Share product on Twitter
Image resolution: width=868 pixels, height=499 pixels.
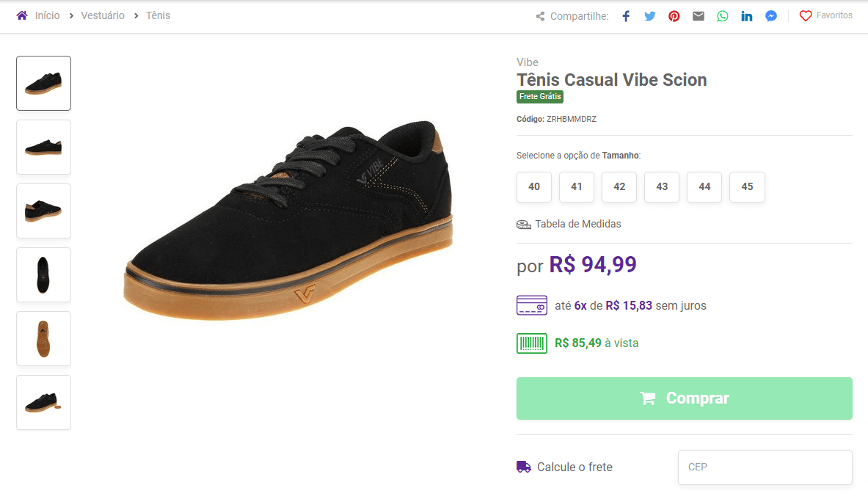tap(650, 16)
